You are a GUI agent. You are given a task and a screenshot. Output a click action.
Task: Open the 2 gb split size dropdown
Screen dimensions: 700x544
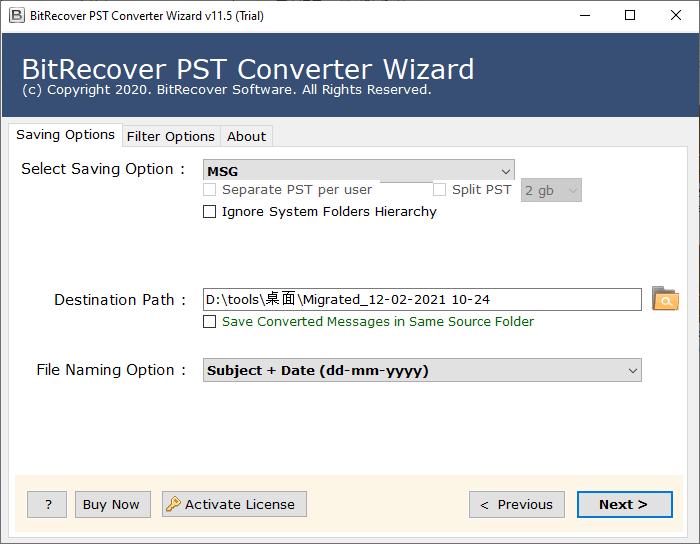tap(551, 191)
